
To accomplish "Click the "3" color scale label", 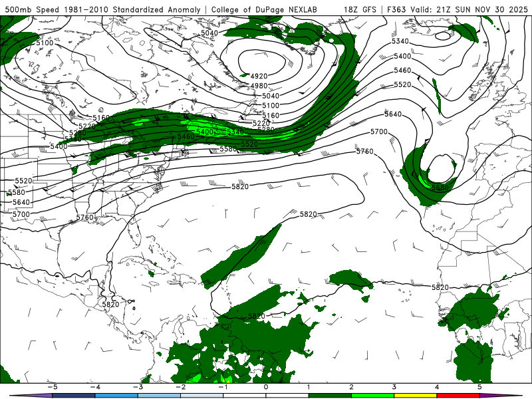I will (x=394, y=387).
